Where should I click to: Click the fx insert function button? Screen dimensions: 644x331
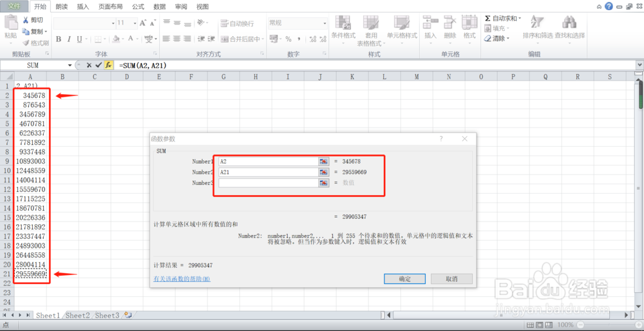click(108, 65)
